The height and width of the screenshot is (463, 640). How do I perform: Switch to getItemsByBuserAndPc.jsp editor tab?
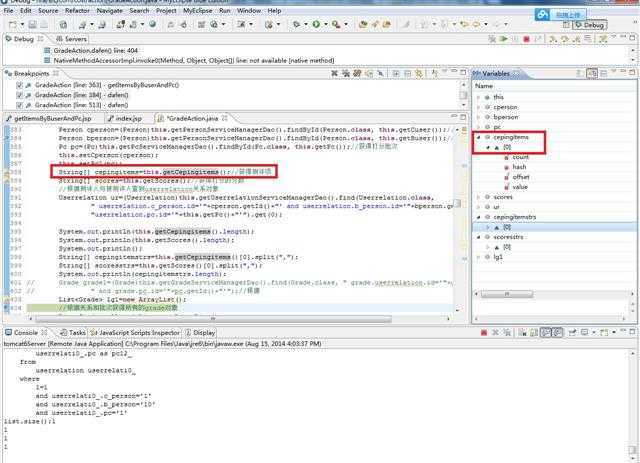49,118
